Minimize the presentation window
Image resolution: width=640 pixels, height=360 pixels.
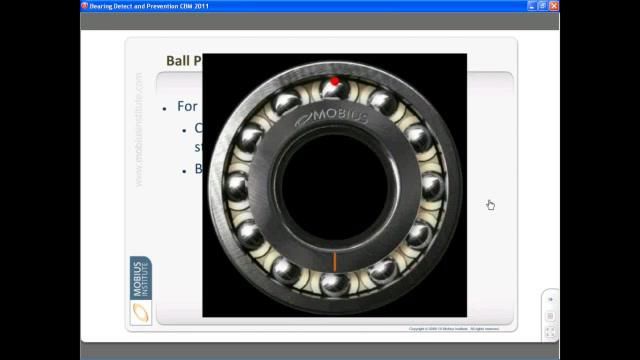(531, 6)
